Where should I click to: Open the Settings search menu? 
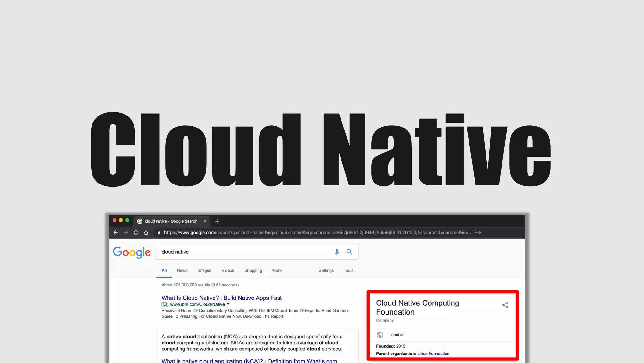[326, 270]
